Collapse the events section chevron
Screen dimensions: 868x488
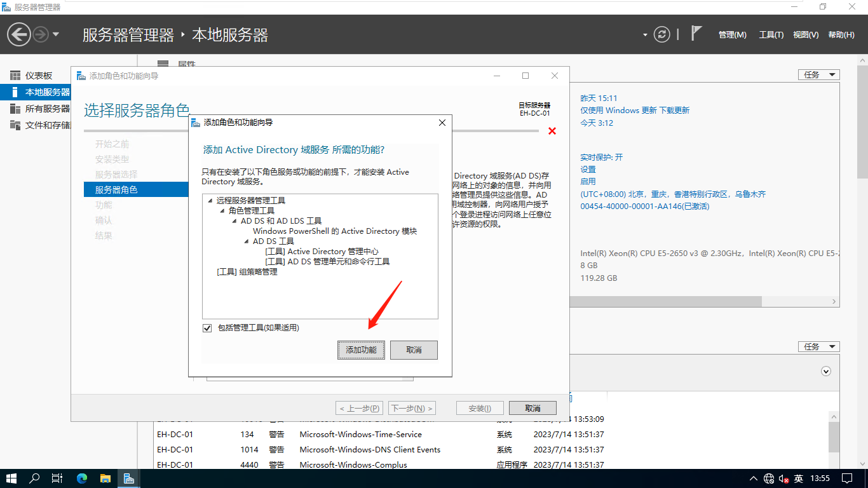pyautogui.click(x=826, y=371)
